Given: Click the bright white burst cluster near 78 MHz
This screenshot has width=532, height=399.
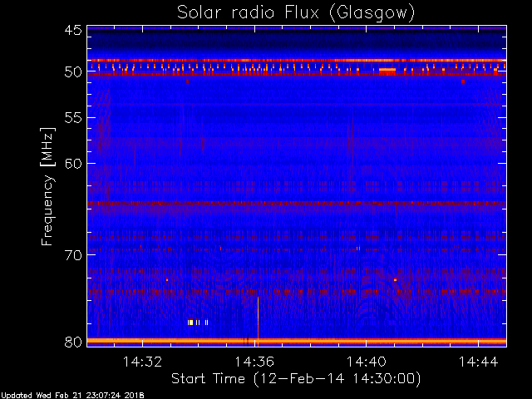Looking at the screenshot, I should [x=198, y=323].
